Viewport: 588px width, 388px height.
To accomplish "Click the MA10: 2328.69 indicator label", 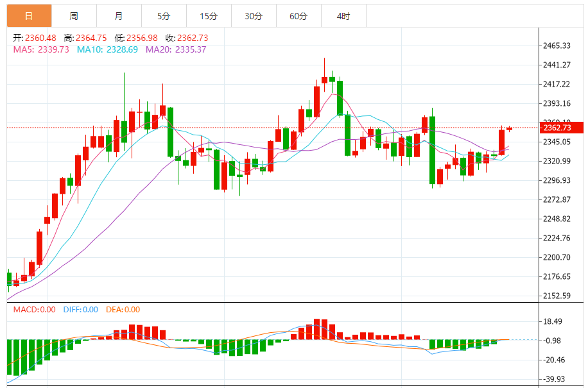I will 107,49.
